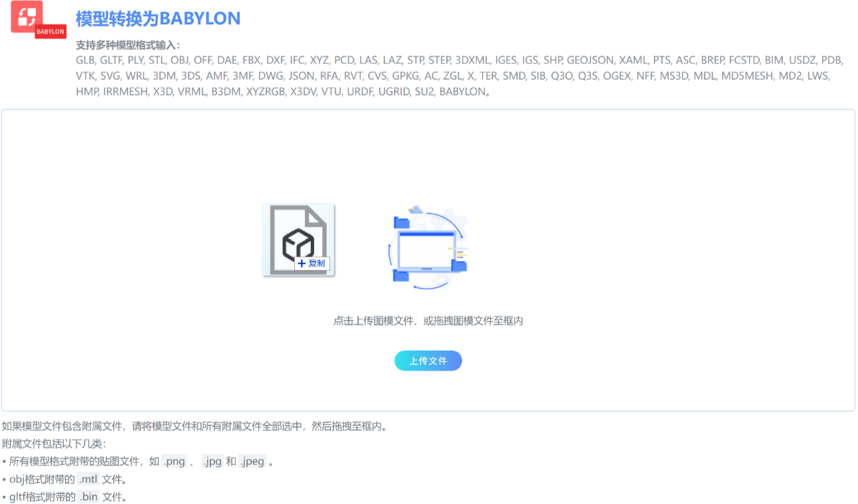The height and width of the screenshot is (504, 858).
Task: Click the '+复制' copy badge on the file icon
Action: click(311, 264)
